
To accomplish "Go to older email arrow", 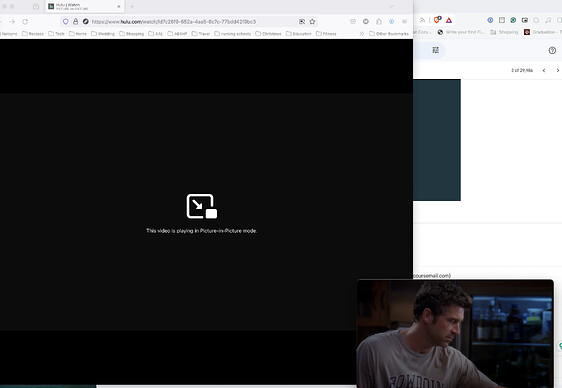I will click(x=557, y=70).
